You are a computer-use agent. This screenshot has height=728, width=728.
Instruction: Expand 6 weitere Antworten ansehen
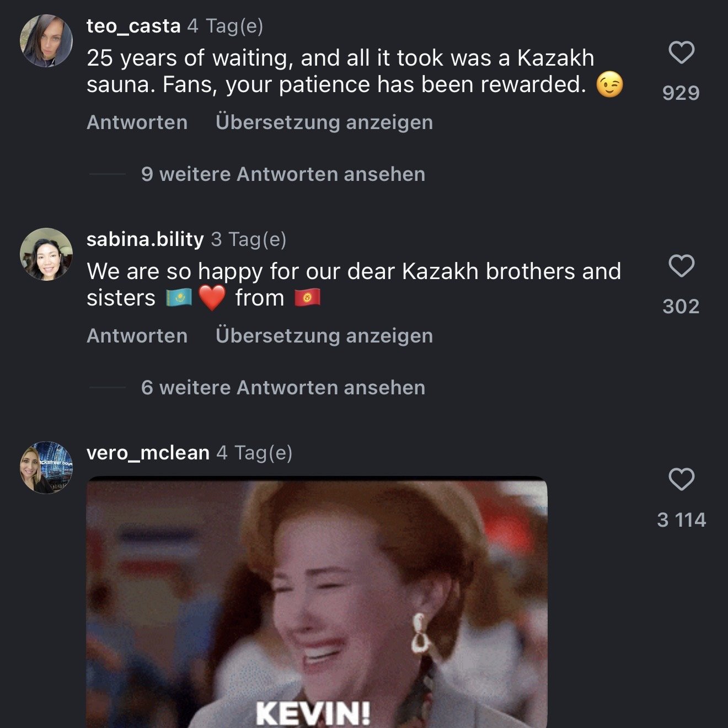tap(283, 388)
